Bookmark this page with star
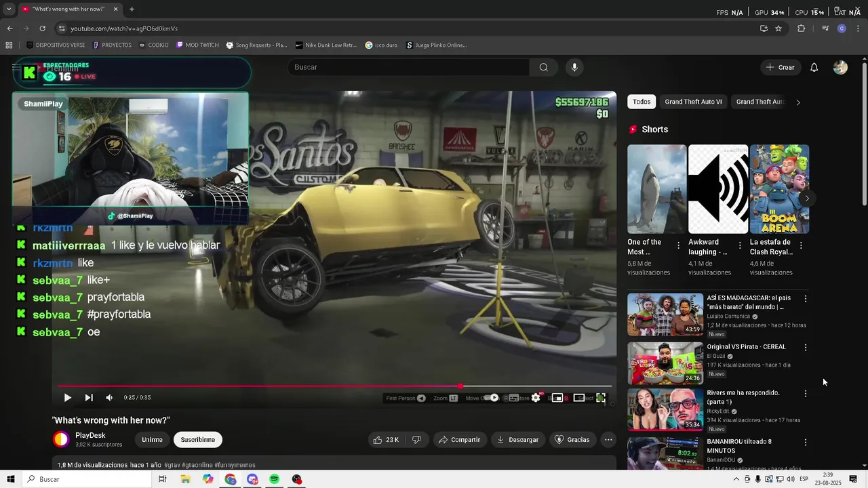The width and height of the screenshot is (868, 488). tap(778, 28)
